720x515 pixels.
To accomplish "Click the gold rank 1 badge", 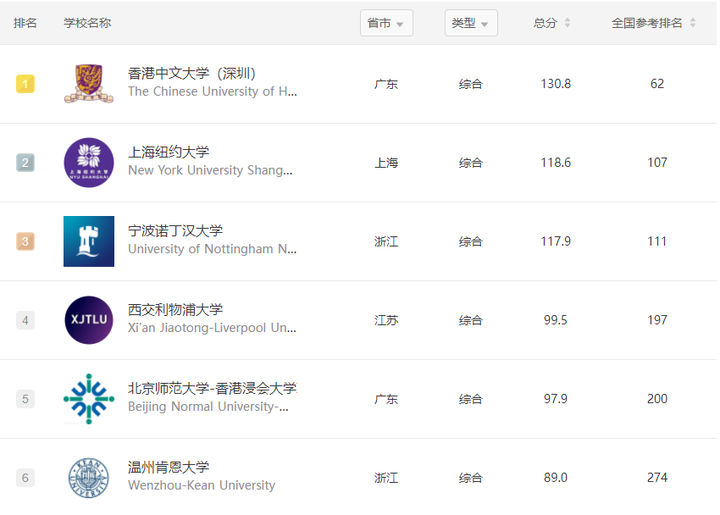I will pos(25,84).
